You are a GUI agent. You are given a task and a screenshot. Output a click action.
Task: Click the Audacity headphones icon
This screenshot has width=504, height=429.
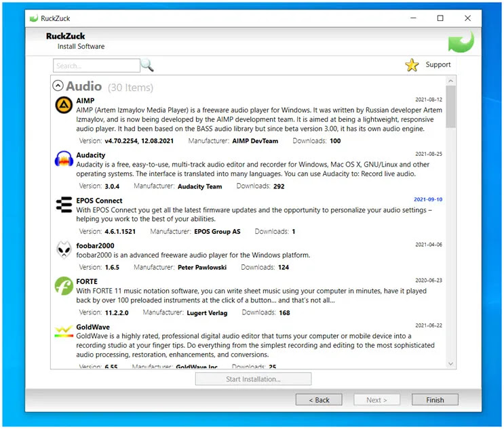[64, 159]
